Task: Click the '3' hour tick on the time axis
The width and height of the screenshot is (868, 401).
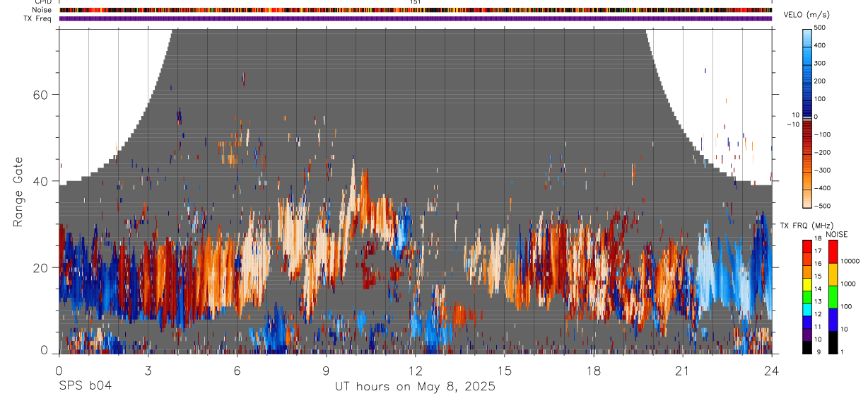Action: 148,370
